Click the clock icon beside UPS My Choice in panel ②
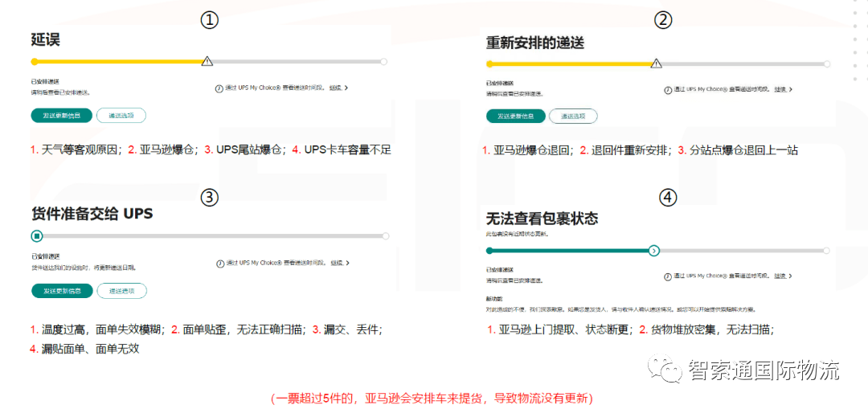868x409 pixels. tap(668, 89)
